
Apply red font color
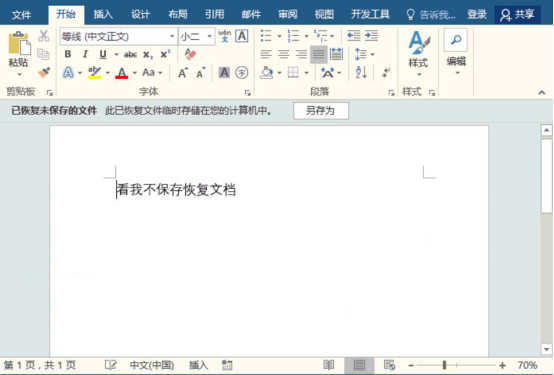coord(122,73)
